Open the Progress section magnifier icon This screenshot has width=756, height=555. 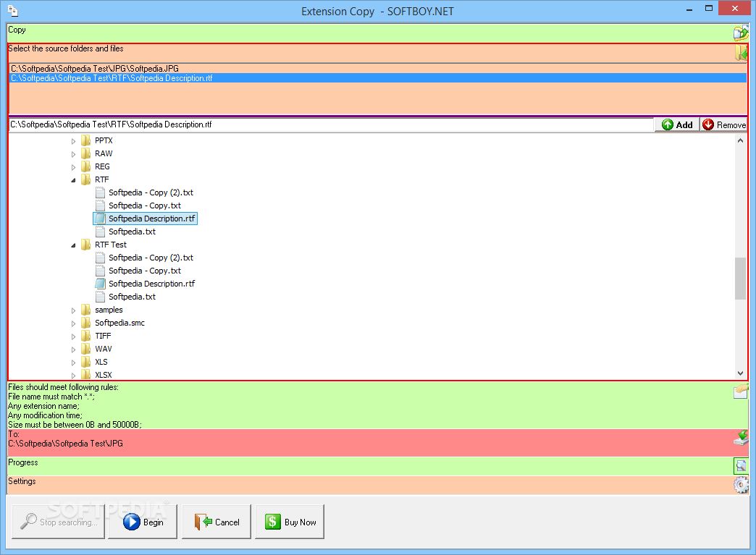[x=741, y=466]
